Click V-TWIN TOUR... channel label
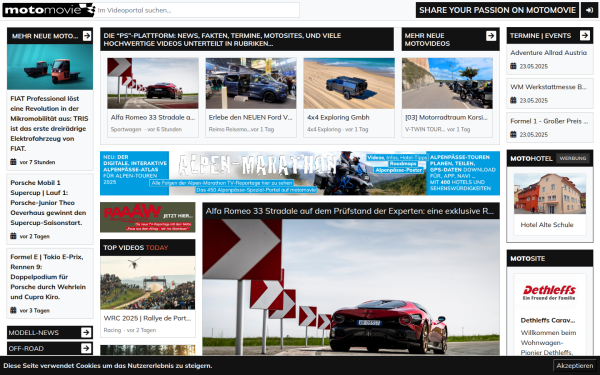Screen dimensions: 600x375 tap(426, 129)
